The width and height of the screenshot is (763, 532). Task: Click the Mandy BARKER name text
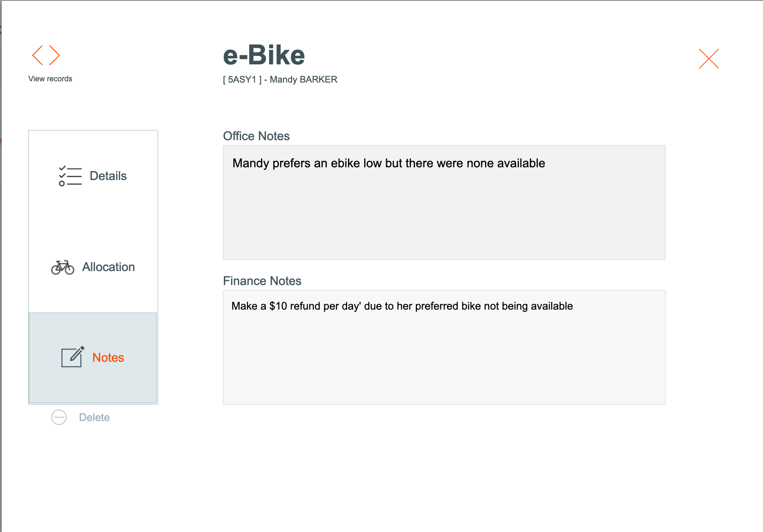[304, 80]
